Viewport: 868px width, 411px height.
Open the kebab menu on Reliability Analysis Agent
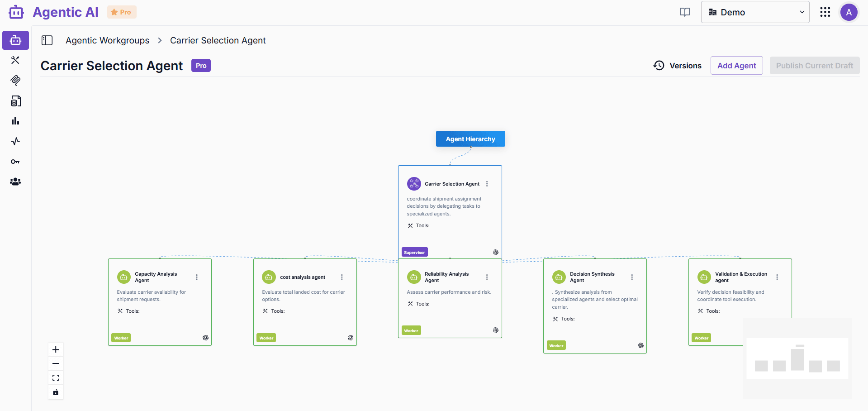(487, 277)
